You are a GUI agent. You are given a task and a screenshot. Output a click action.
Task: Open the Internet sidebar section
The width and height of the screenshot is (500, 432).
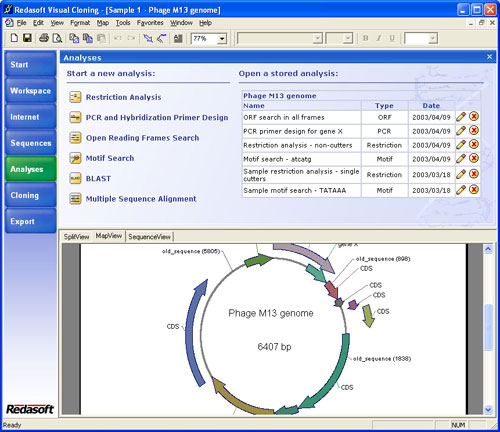tap(30, 117)
